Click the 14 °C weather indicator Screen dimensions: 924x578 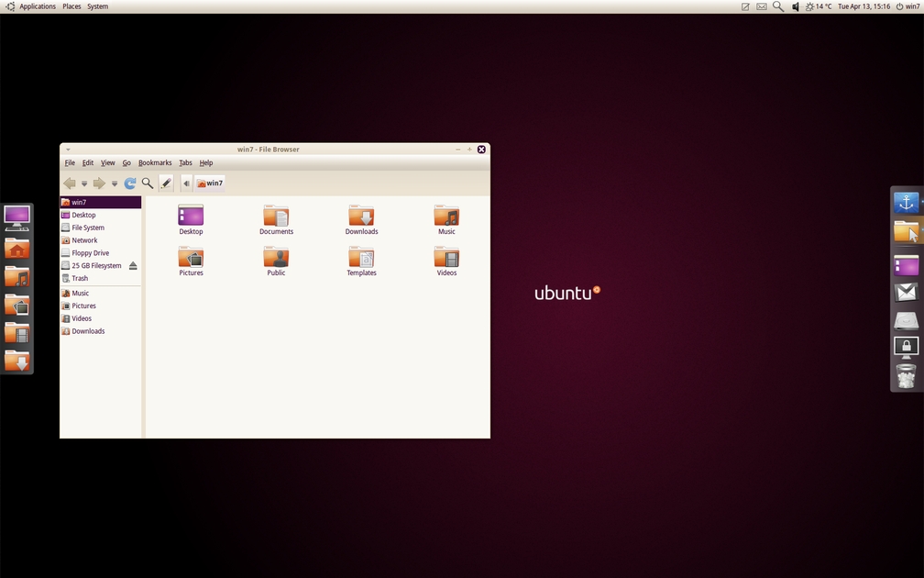[819, 6]
